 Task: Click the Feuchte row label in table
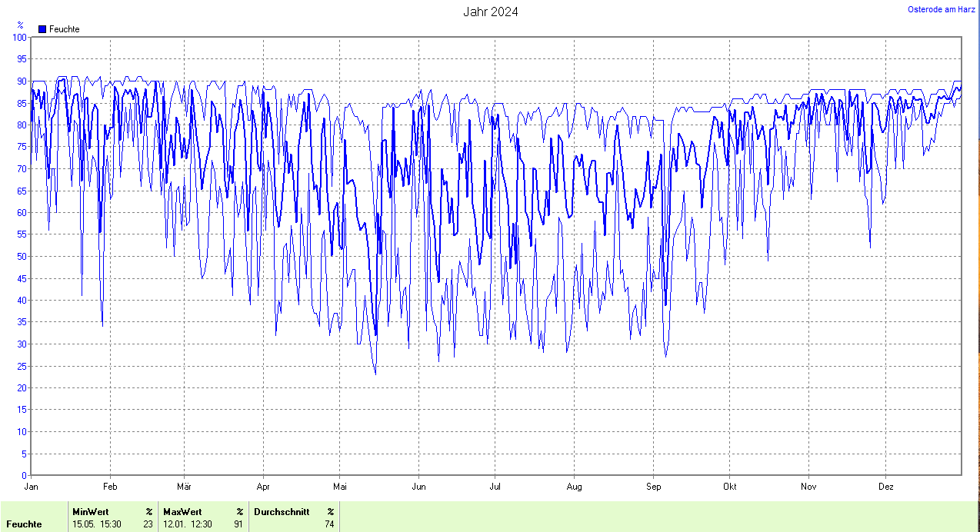click(x=24, y=524)
